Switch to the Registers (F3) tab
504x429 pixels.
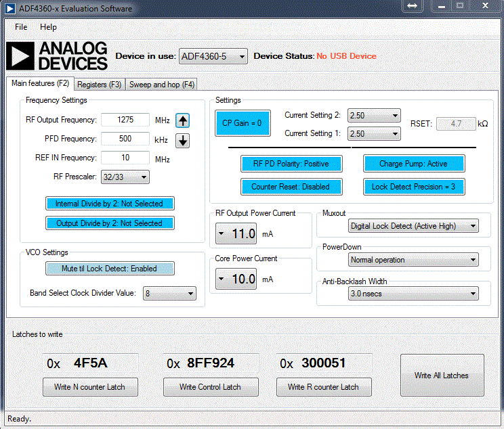coord(99,85)
